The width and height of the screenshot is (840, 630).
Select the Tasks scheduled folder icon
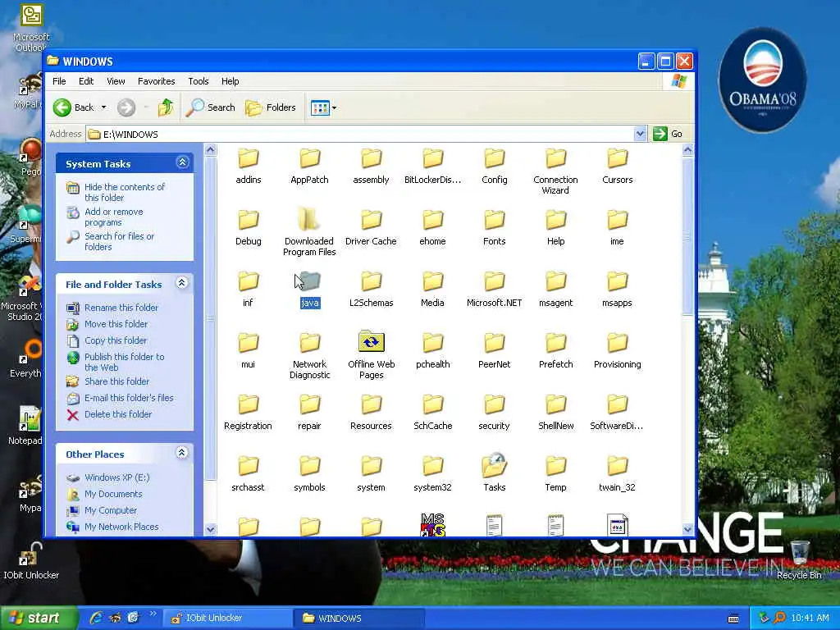point(495,465)
